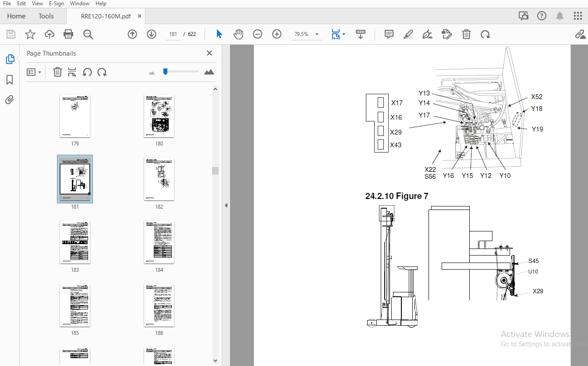Viewport: 588px width, 366px height.
Task: Expand the page display mode dropdown arrow
Action: click(x=344, y=34)
